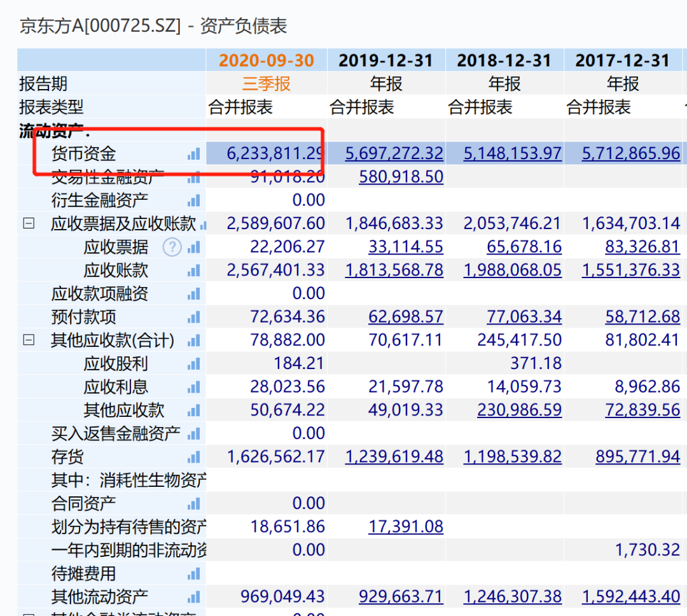
Task: Click the chart icon for 应收账款 row
Action: (x=193, y=270)
